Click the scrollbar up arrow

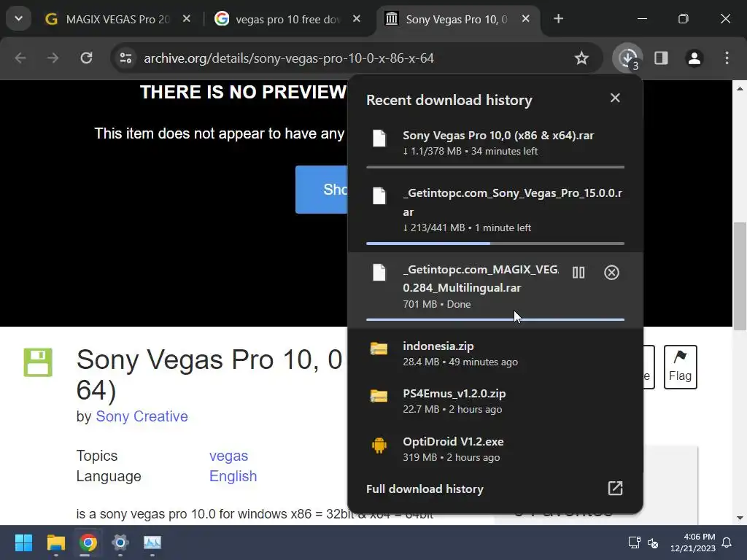(740, 88)
